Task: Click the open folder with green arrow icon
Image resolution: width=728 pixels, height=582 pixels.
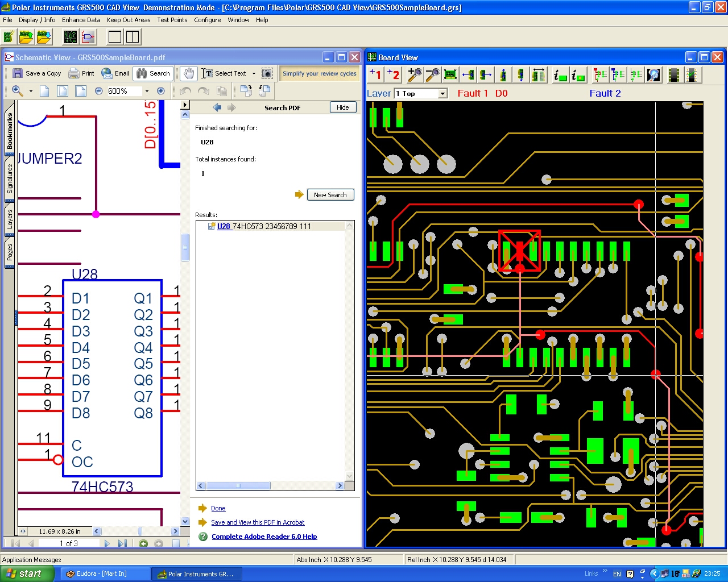Action: pyautogui.click(x=26, y=37)
